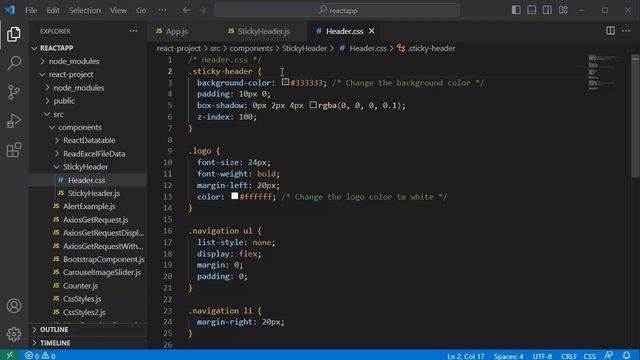
Task: Toggle the secondary side bar layout icon
Action: pyautogui.click(x=547, y=10)
